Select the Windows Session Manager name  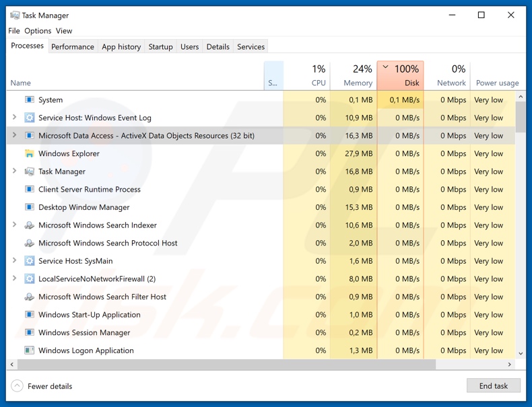click(x=84, y=332)
